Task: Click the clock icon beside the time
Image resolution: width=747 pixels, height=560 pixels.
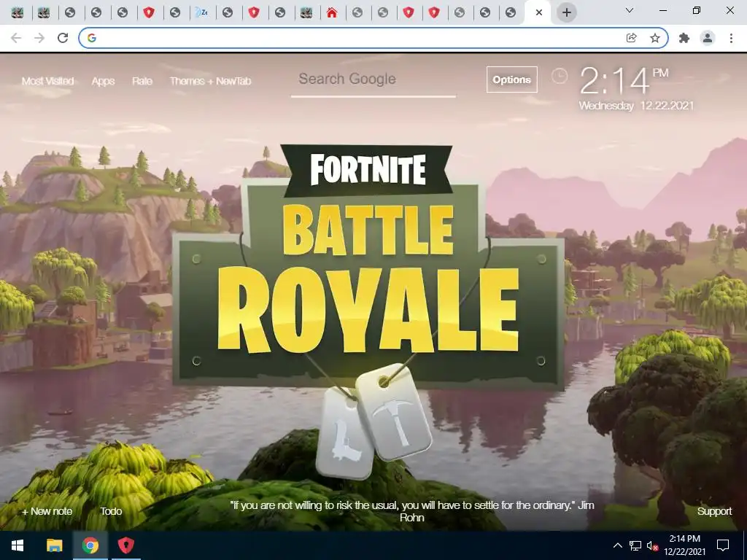Action: [x=560, y=76]
